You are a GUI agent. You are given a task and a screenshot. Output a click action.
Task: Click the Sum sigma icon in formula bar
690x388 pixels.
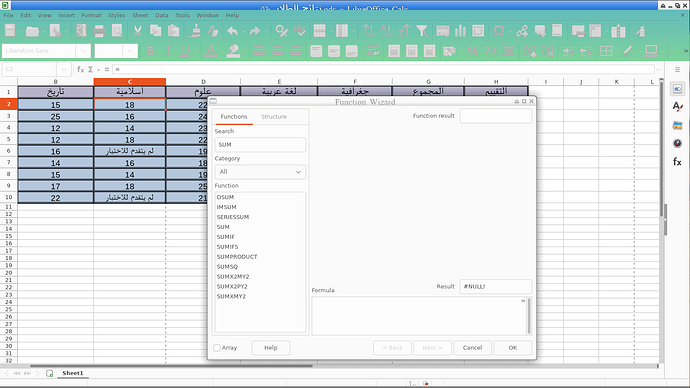pos(91,70)
